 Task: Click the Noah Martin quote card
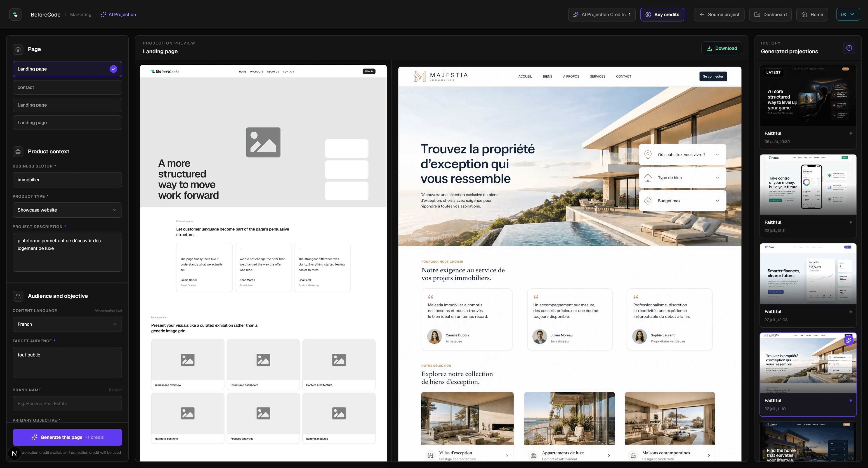click(263, 267)
